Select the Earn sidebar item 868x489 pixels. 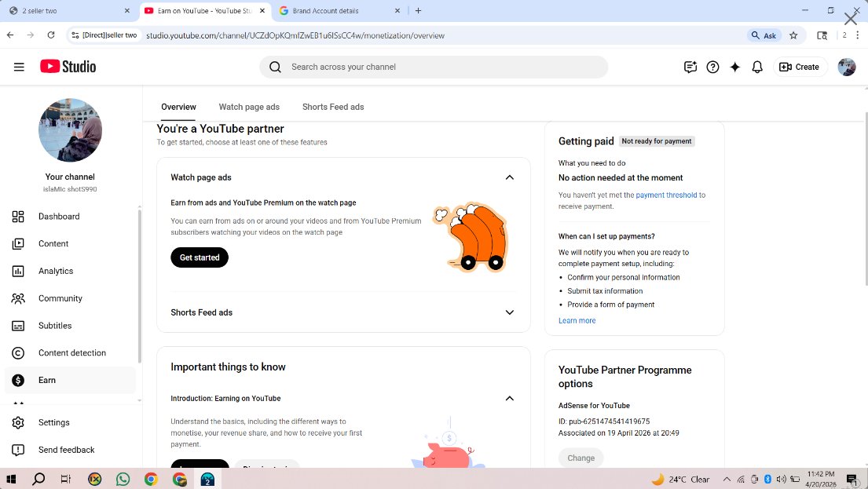click(x=70, y=380)
